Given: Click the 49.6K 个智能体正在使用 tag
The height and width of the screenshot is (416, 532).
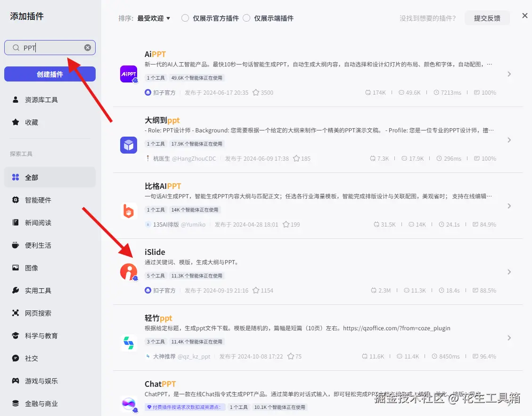Looking at the screenshot, I should [x=197, y=78].
